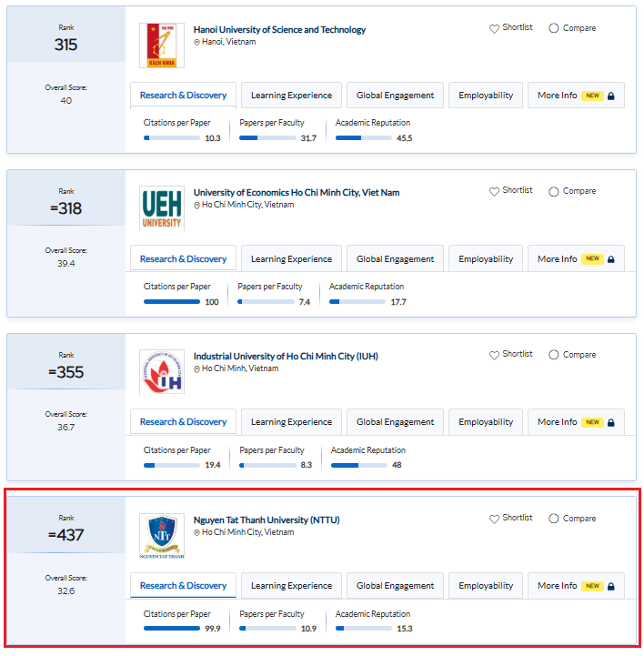Enable Compare for Hanoi University of Science and Technology

[554, 28]
